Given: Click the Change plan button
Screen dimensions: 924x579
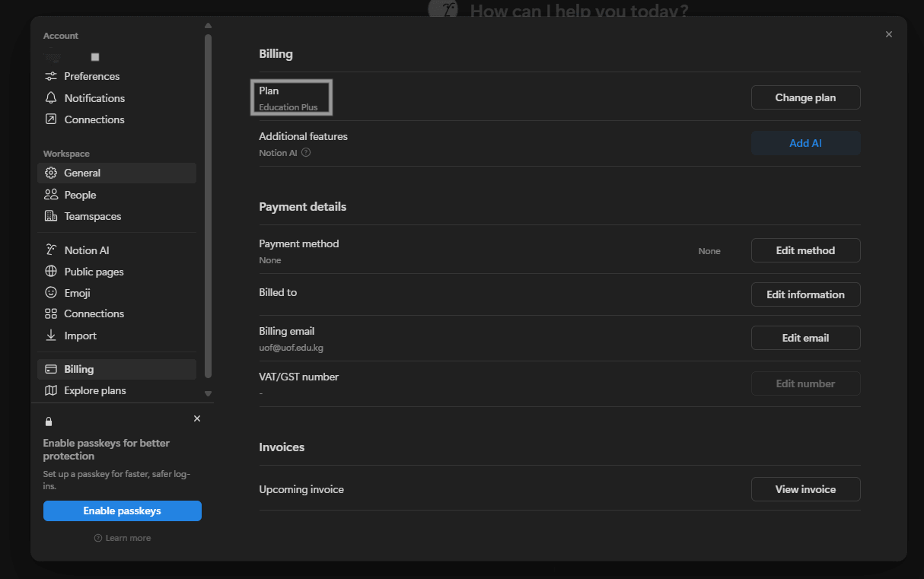Looking at the screenshot, I should (805, 97).
